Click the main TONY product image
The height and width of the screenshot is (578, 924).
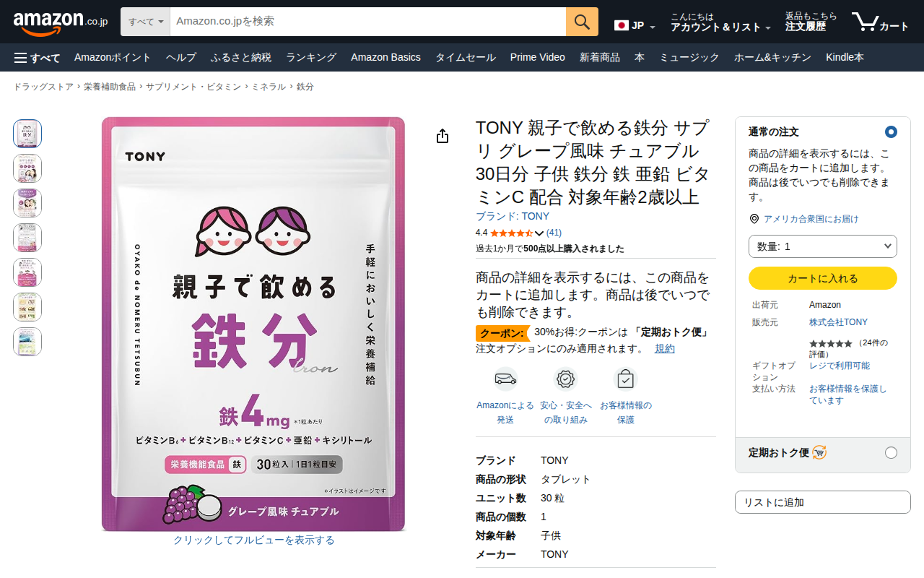tap(253, 324)
